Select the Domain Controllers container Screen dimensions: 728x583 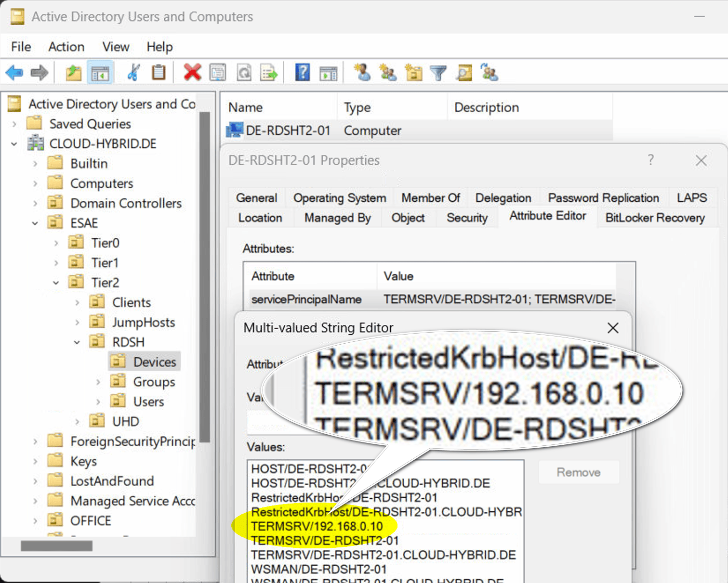click(126, 203)
